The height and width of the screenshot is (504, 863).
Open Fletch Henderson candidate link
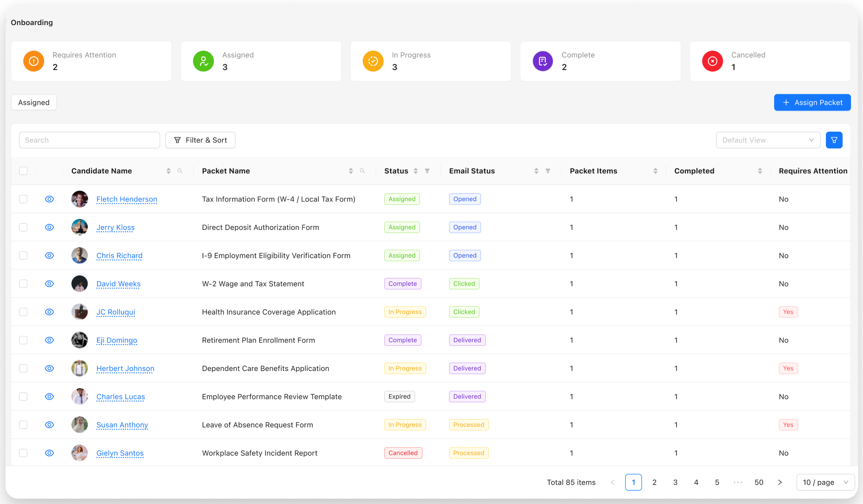point(127,199)
